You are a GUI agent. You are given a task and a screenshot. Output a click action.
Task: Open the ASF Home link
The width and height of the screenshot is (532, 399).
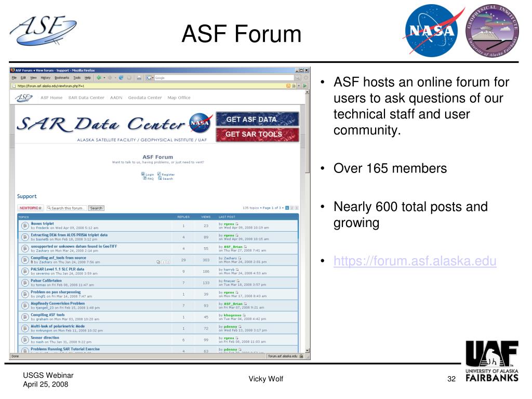51,98
